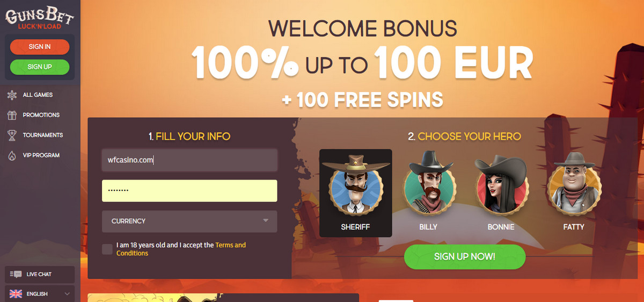This screenshot has height=302, width=644.
Task: Click the Promotions gift box icon
Action: pyautogui.click(x=12, y=115)
